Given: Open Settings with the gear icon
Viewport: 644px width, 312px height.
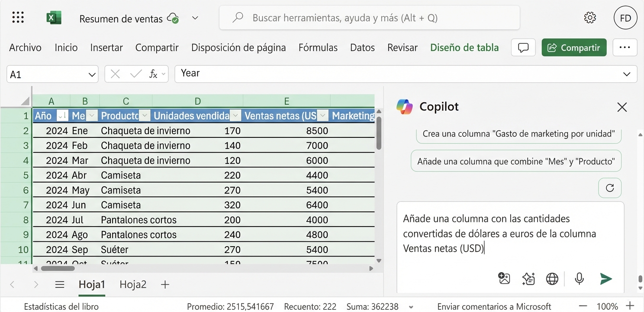Looking at the screenshot, I should pyautogui.click(x=589, y=17).
